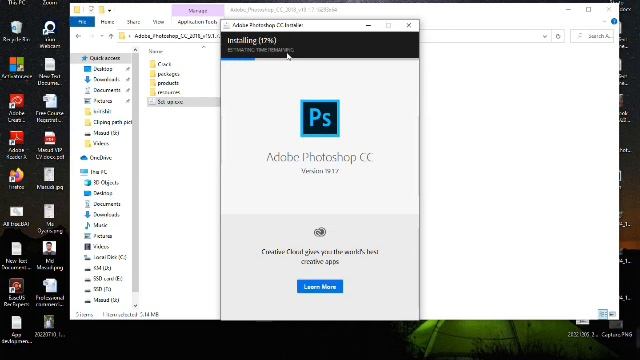Viewport: 640px width, 360px height.
Task: Open Explorer Help question mark icon
Action: click(614, 21)
